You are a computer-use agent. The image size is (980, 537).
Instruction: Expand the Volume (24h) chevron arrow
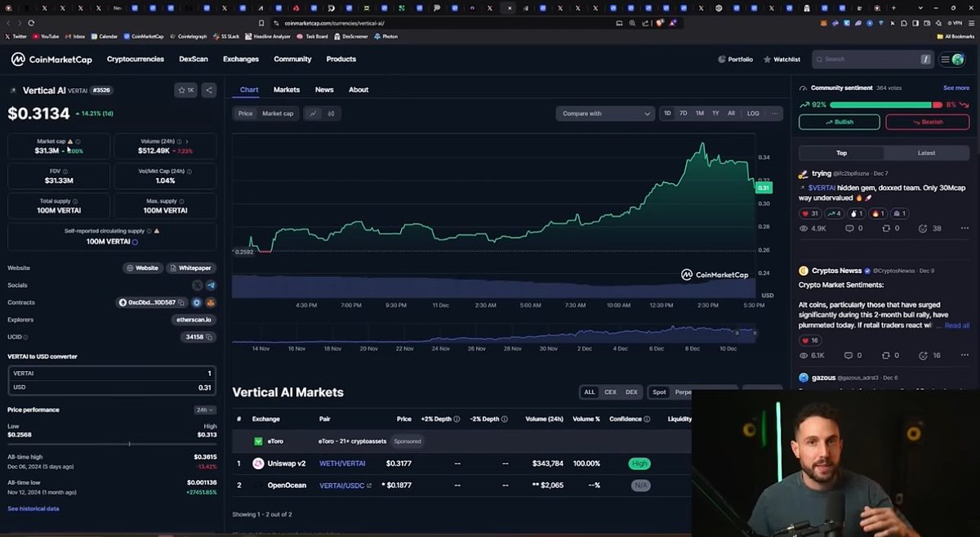[x=188, y=141]
